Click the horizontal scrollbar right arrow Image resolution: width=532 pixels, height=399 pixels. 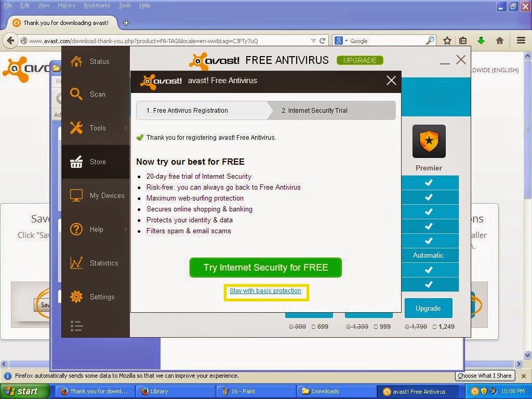[x=518, y=364]
